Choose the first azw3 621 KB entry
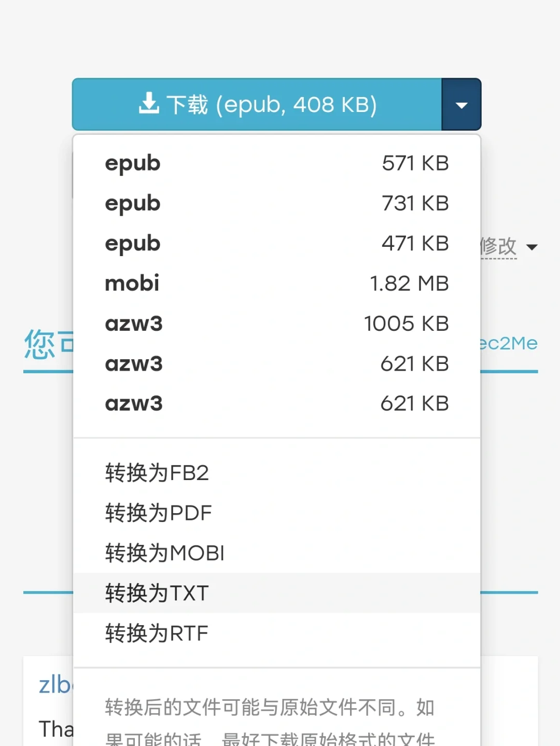Viewport: 560px width, 746px height. tap(276, 363)
